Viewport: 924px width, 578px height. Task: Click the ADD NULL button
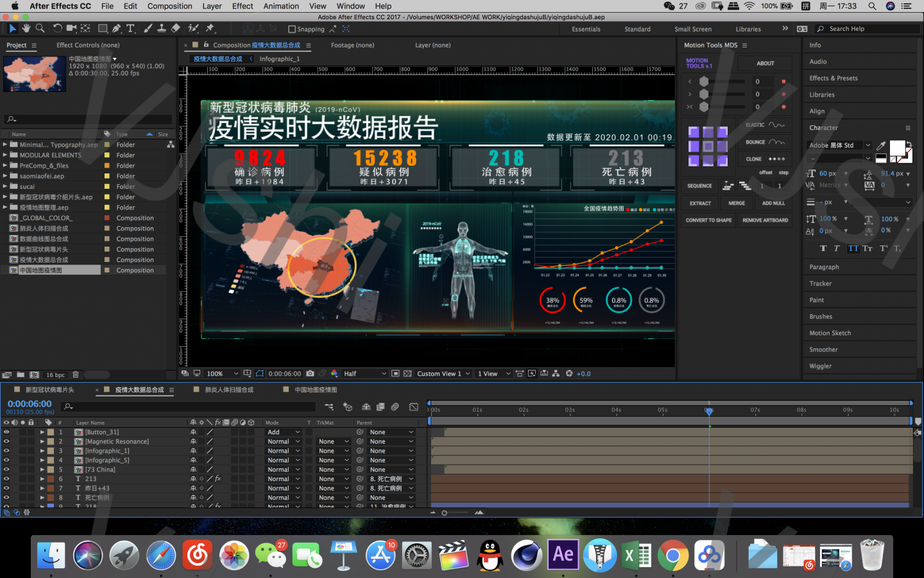point(773,203)
